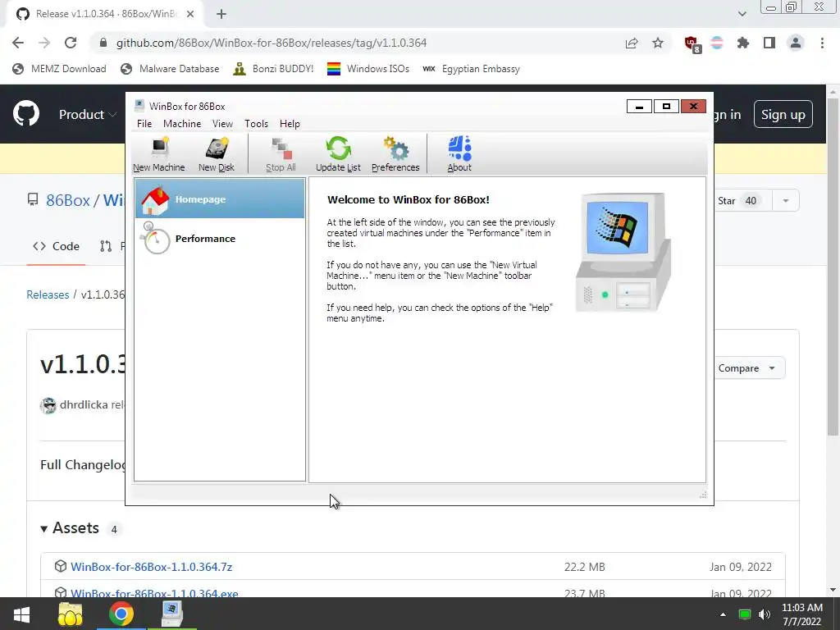The height and width of the screenshot is (630, 840).
Task: Click the computer illustration on welcome page
Action: 623,252
